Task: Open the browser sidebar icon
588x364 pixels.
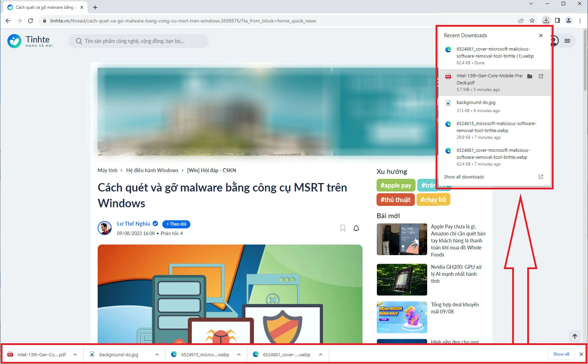Action: coord(558,20)
